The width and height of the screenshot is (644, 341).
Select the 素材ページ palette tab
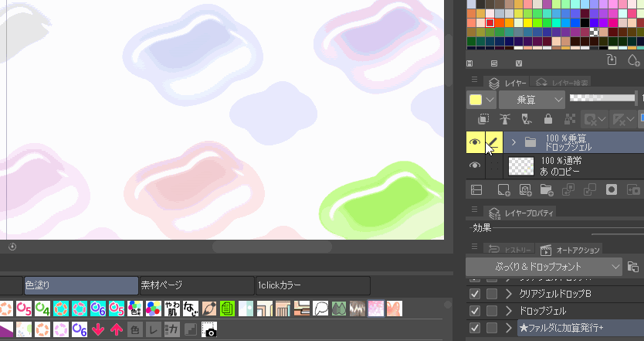coord(196,285)
